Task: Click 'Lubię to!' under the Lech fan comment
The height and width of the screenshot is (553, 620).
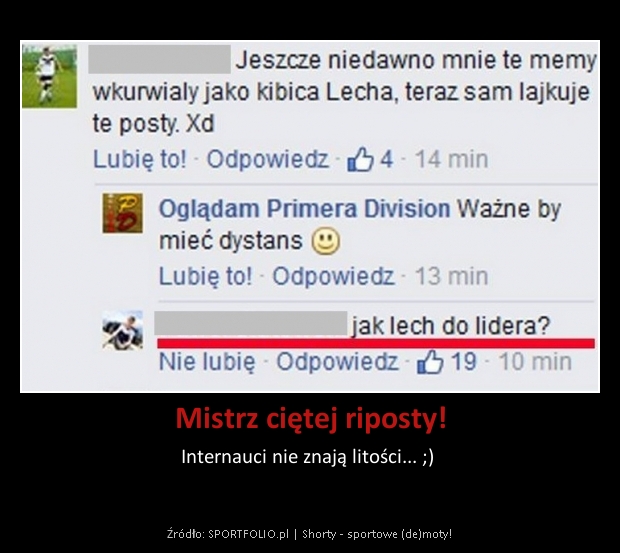Action: point(140,159)
